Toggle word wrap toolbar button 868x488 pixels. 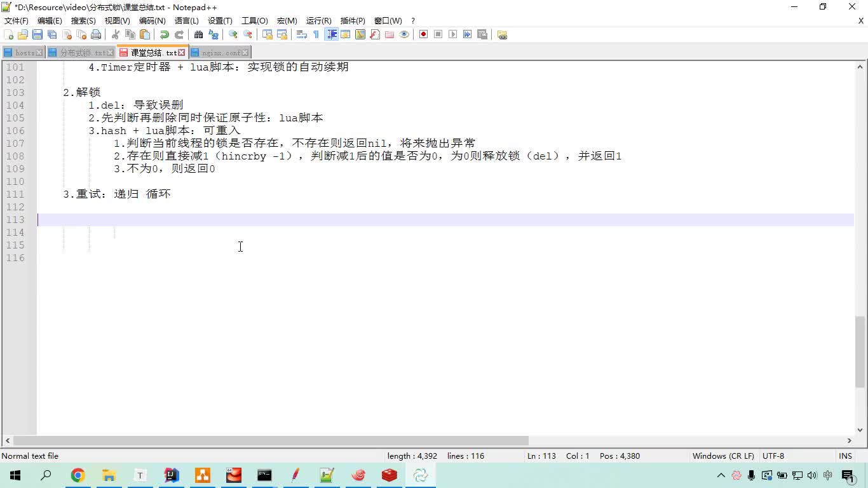coord(302,34)
